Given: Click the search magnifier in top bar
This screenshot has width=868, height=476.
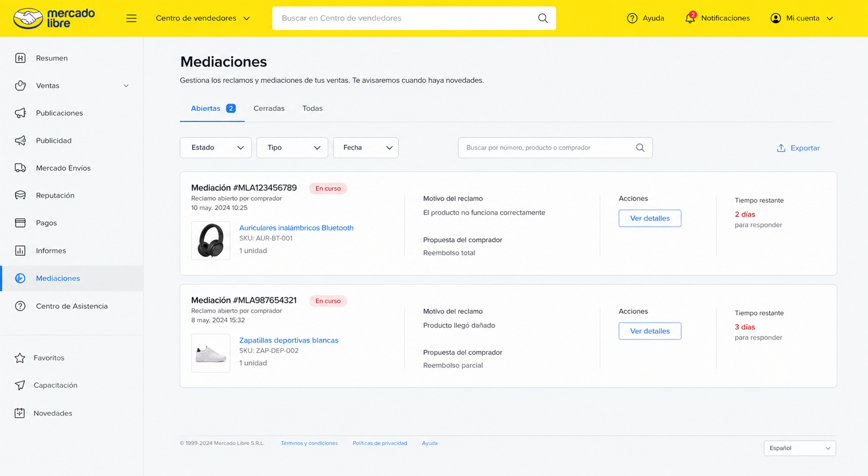Looking at the screenshot, I should pos(543,18).
